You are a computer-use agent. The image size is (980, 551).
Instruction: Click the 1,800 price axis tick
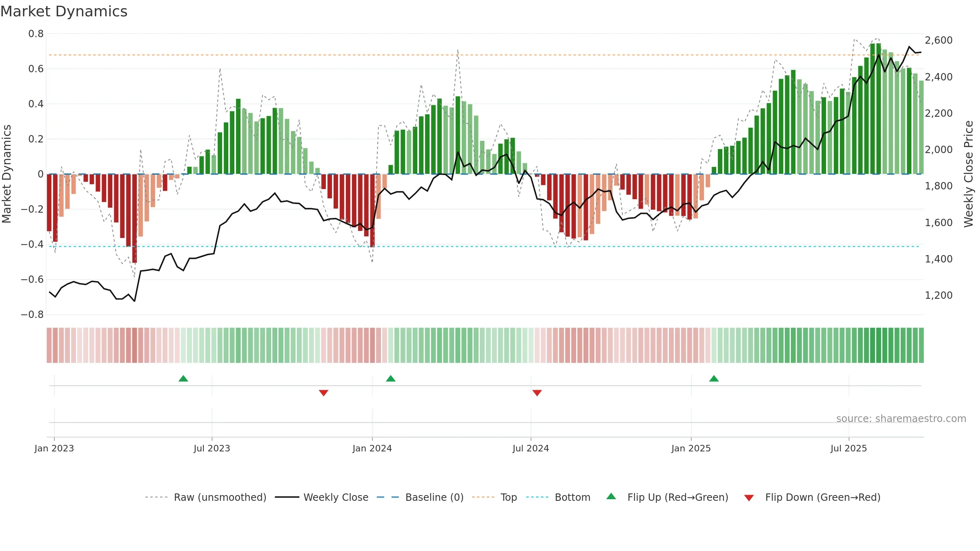pyautogui.click(x=939, y=186)
